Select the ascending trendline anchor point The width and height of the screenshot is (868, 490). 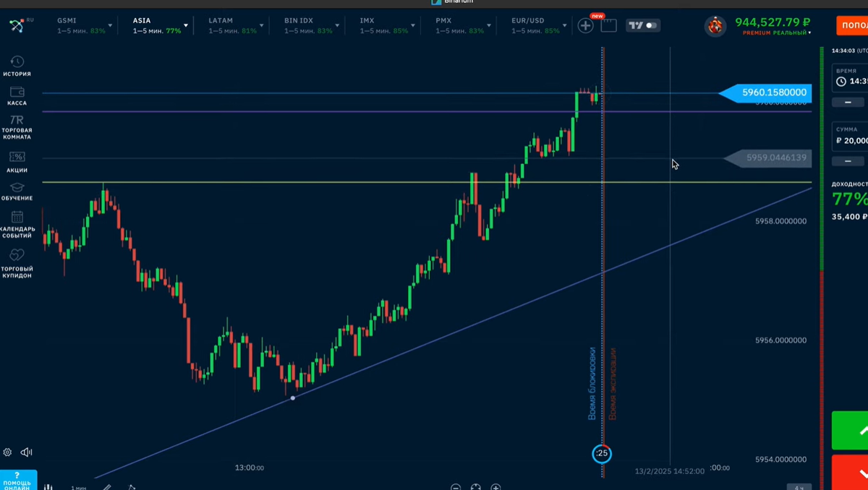coord(292,397)
